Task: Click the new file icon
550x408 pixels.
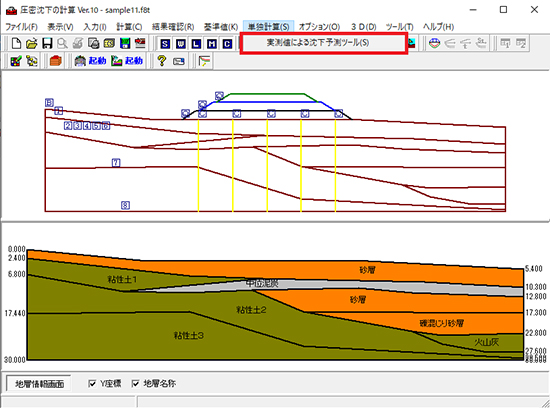Action: (16, 44)
